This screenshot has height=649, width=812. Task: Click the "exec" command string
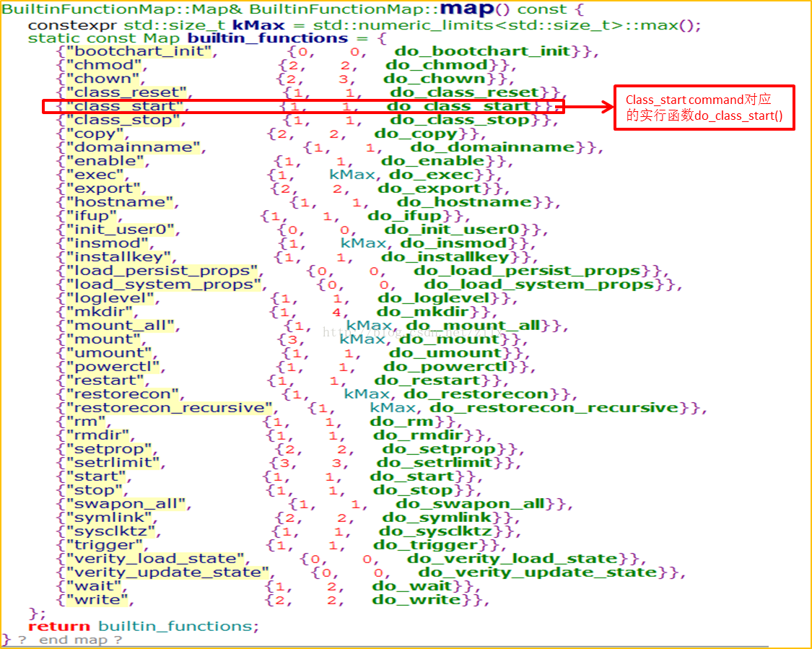point(95,175)
